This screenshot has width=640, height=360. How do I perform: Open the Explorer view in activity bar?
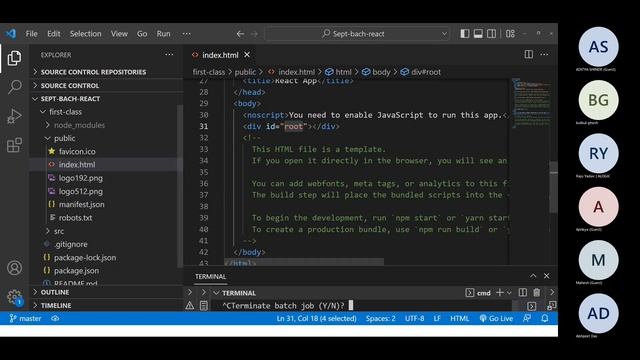(x=14, y=58)
